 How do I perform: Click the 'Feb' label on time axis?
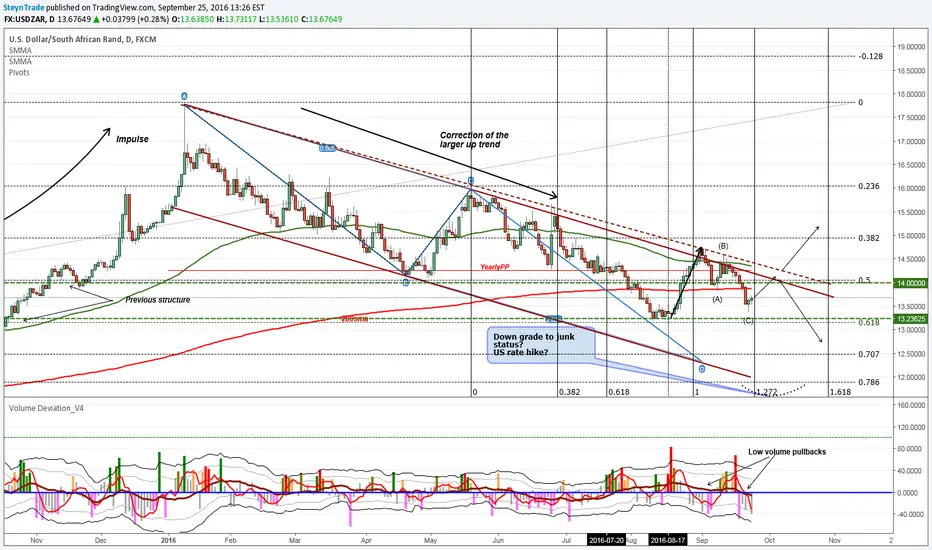230,540
